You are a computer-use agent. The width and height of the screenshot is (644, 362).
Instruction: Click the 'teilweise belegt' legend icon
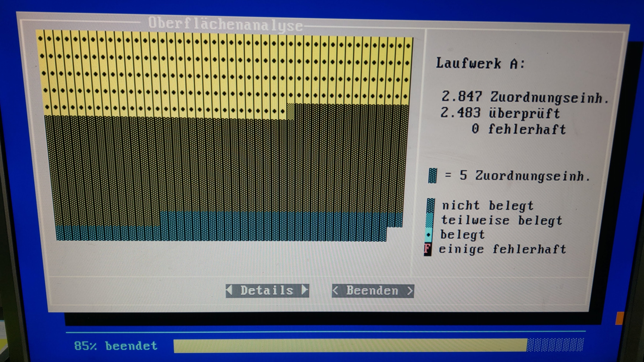pos(430,220)
